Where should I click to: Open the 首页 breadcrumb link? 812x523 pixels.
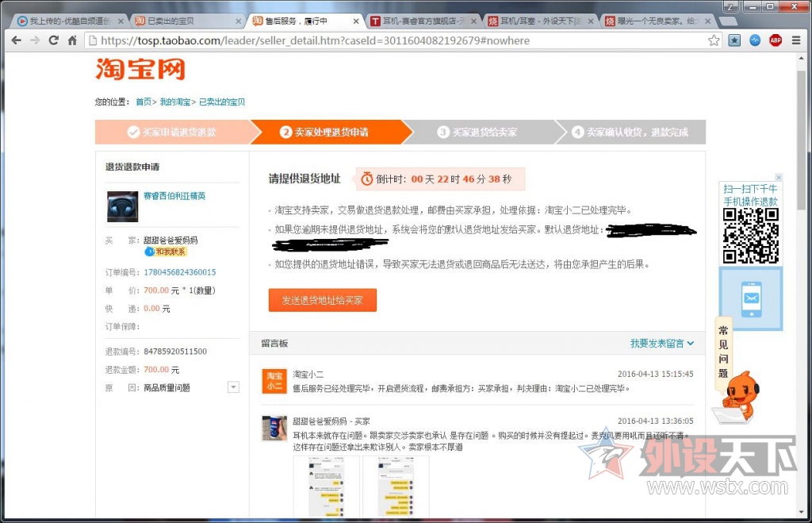pyautogui.click(x=144, y=102)
